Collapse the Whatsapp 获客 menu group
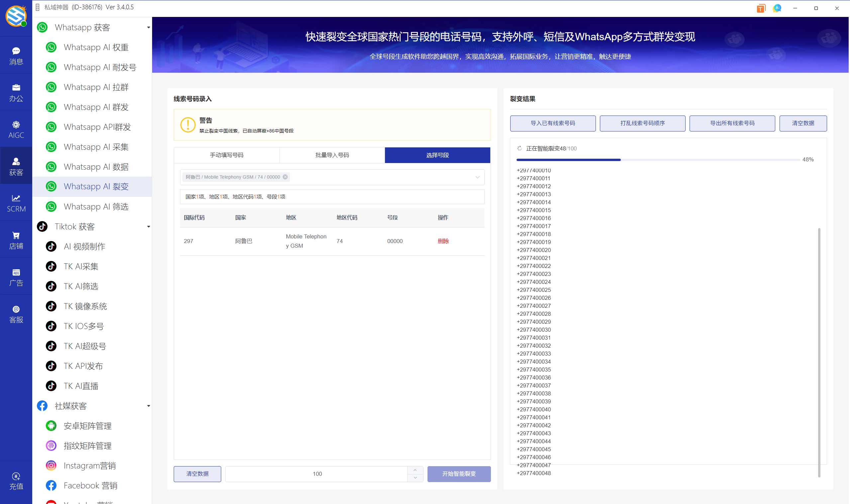Viewport: 850px width, 504px height. click(148, 27)
